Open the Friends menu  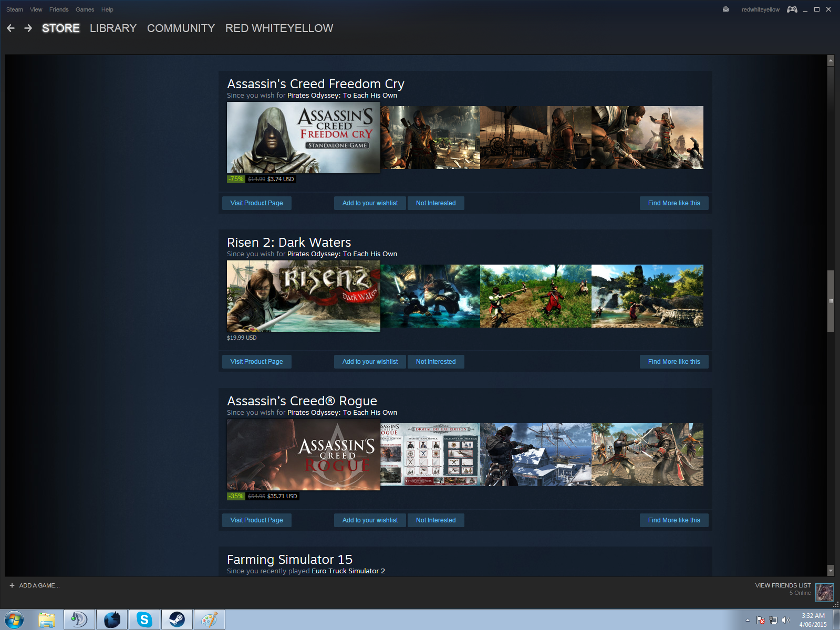pyautogui.click(x=59, y=9)
